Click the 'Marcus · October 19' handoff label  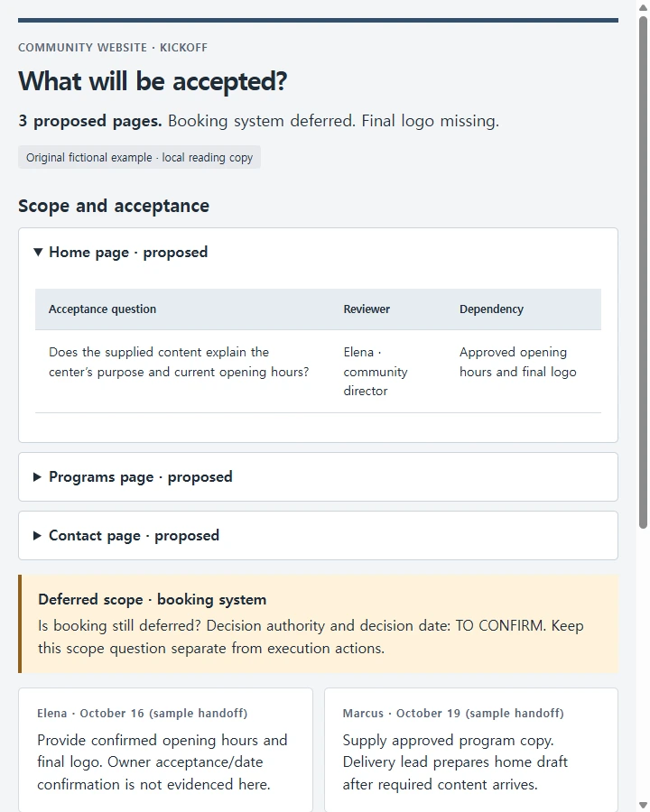pyautogui.click(x=453, y=713)
